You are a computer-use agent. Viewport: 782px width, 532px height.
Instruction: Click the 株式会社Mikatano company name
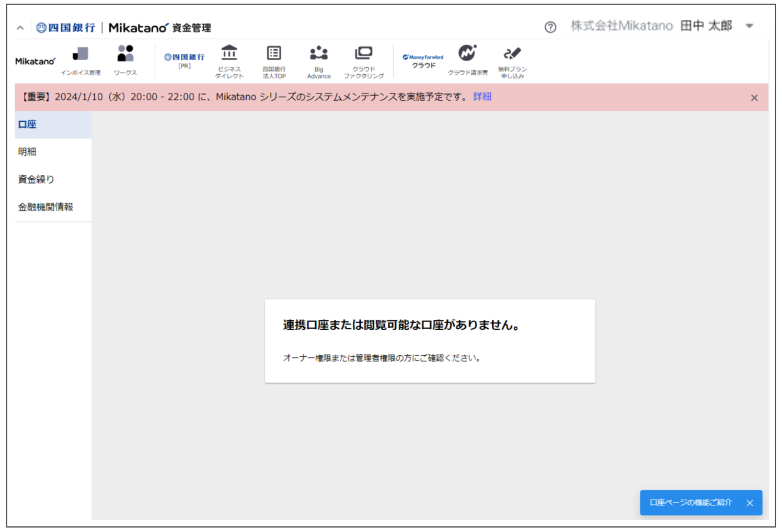click(x=622, y=26)
